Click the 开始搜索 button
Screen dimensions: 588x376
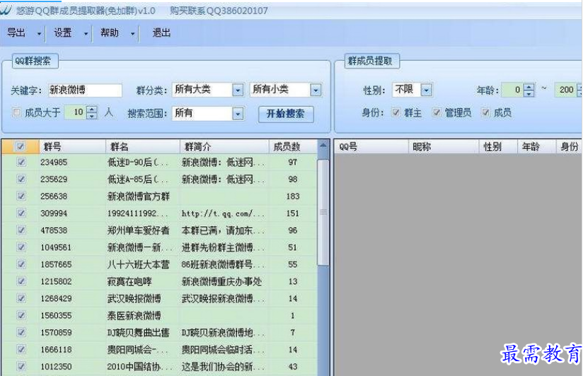(286, 114)
